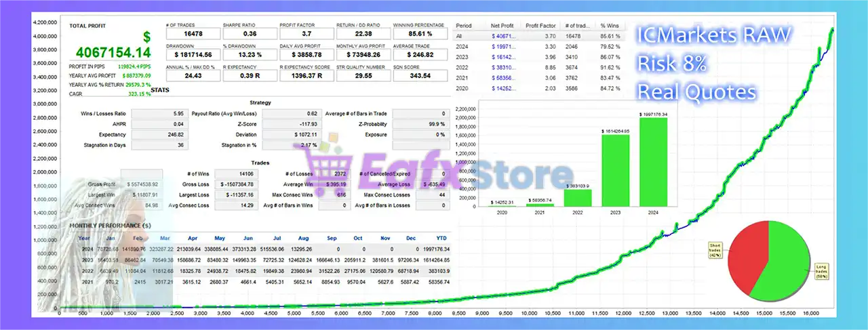The image size is (868, 330).
Task: Click the Deviation field $ 1072.11
Action: point(290,134)
